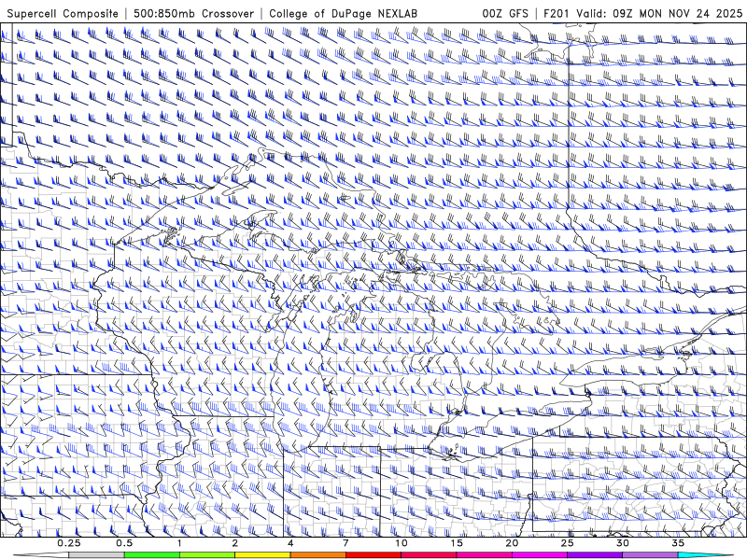Viewport: 747px width, 560px height.
Task: Select the lime 1–2 colorbar segment
Action: coord(207,555)
